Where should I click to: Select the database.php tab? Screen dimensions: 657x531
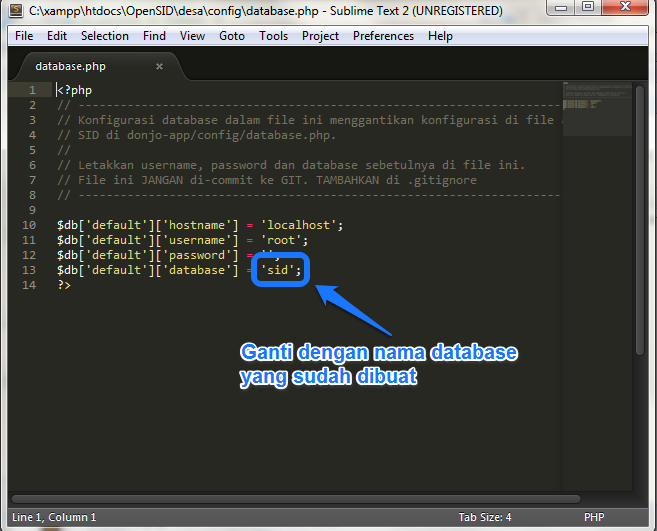click(x=71, y=67)
